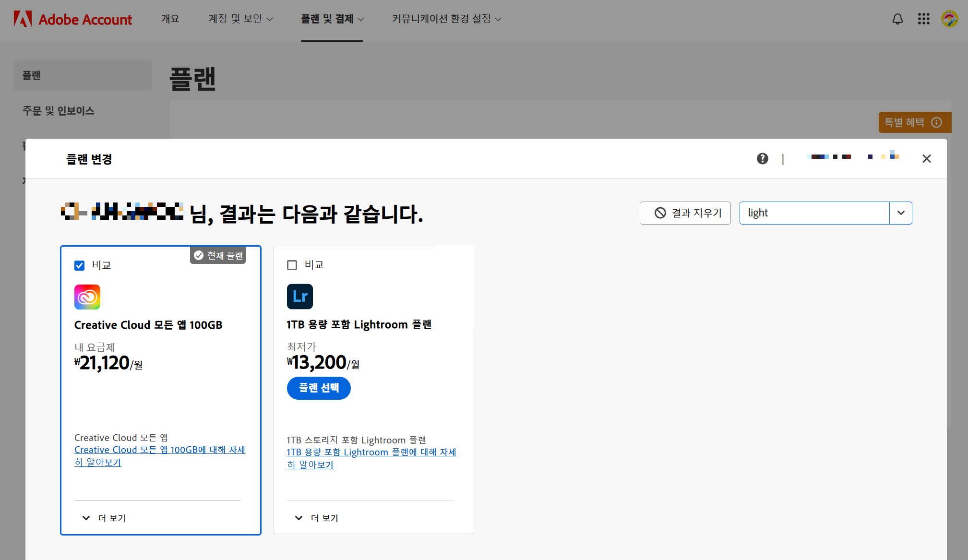Close the 플랜 변경 dialog
Image resolution: width=968 pixels, height=560 pixels.
click(x=926, y=159)
